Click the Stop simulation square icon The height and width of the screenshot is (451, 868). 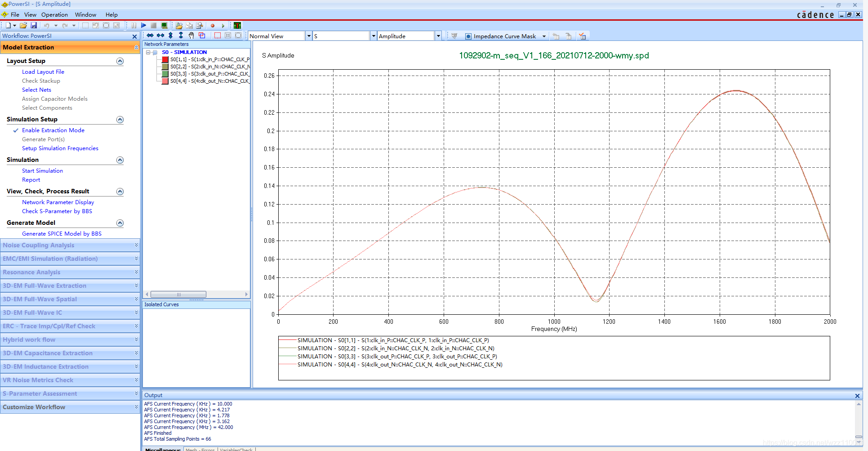coord(154,26)
